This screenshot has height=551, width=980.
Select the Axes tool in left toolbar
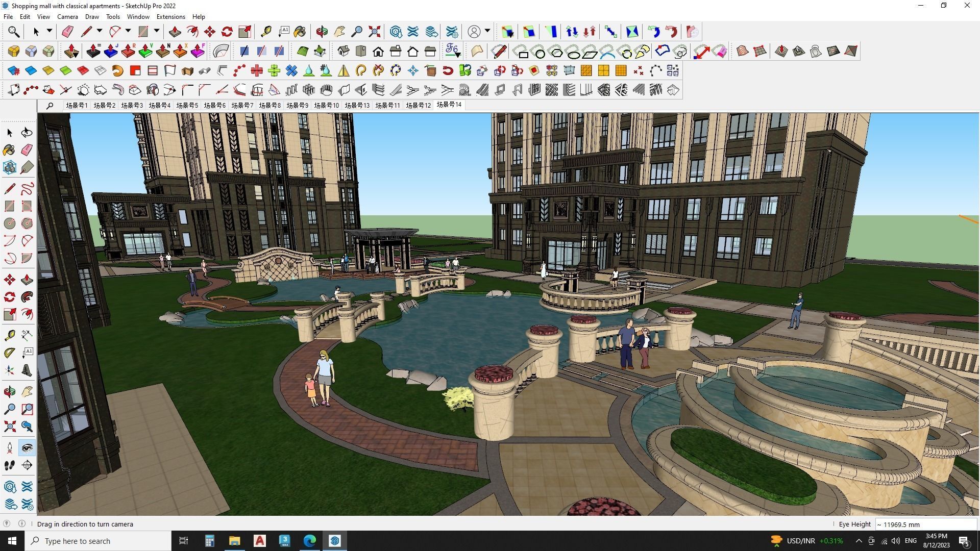(10, 370)
